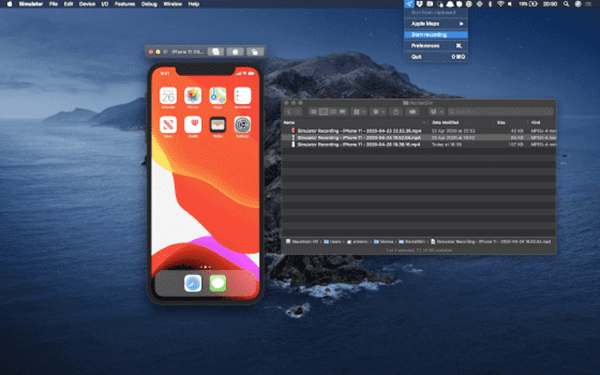Open the Debug menu in menu bar
Screen dimensions: 600x375
(x=149, y=4)
